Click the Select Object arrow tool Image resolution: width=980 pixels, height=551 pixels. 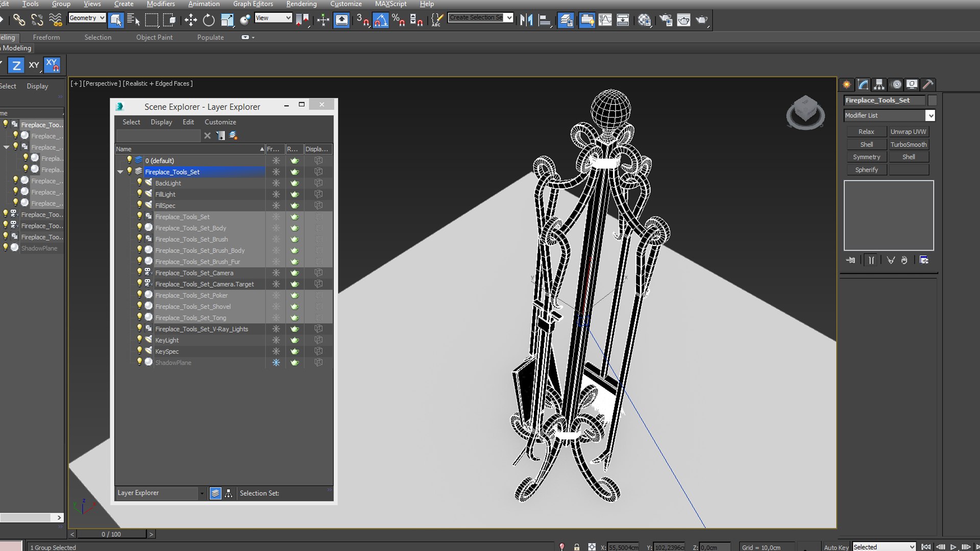[116, 20]
